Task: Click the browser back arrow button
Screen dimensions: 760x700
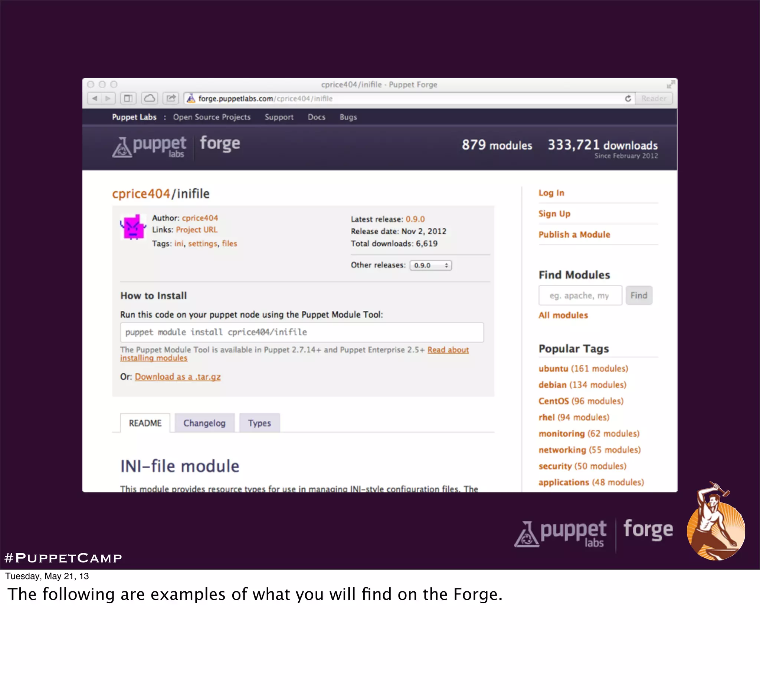Action: coord(94,99)
